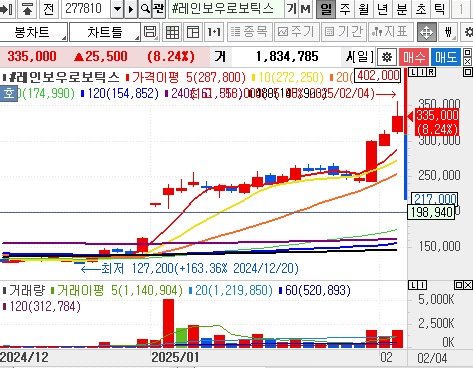This screenshot has width=473, height=368.
Task: Select the 월 (monthly) period tab
Action: click(364, 9)
